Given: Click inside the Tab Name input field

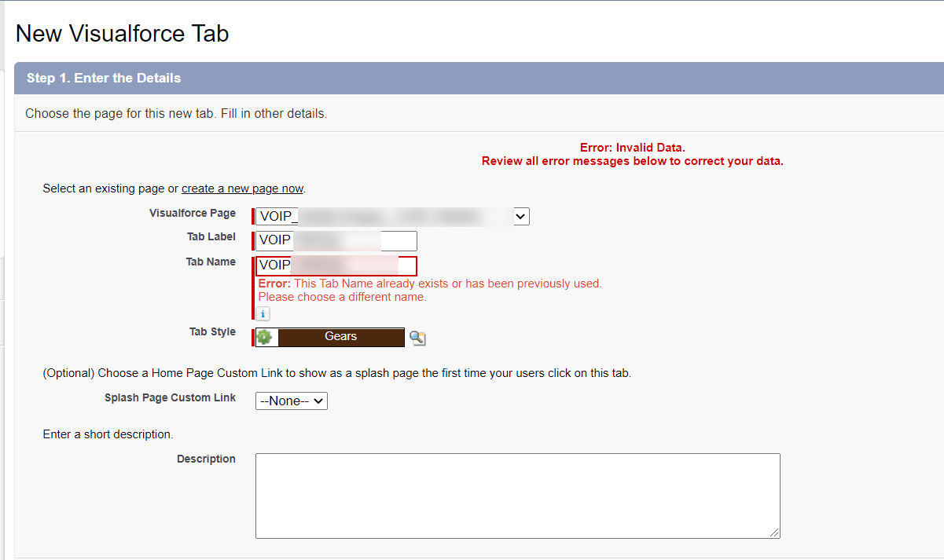Looking at the screenshot, I should click(338, 265).
